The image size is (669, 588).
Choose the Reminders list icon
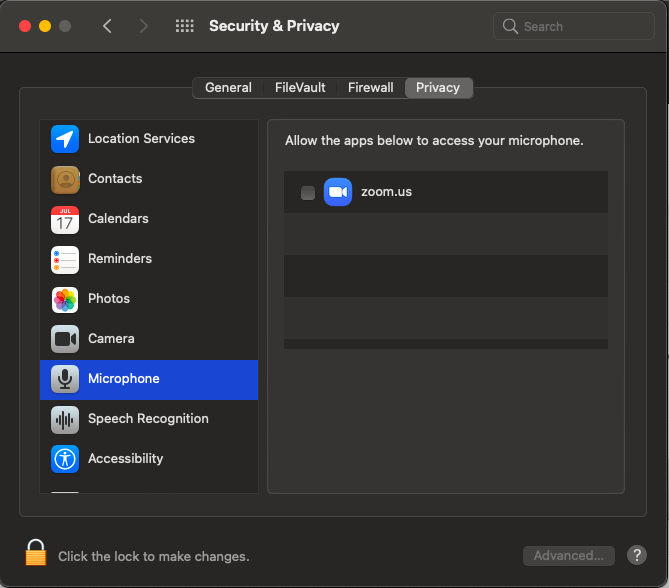pos(65,259)
